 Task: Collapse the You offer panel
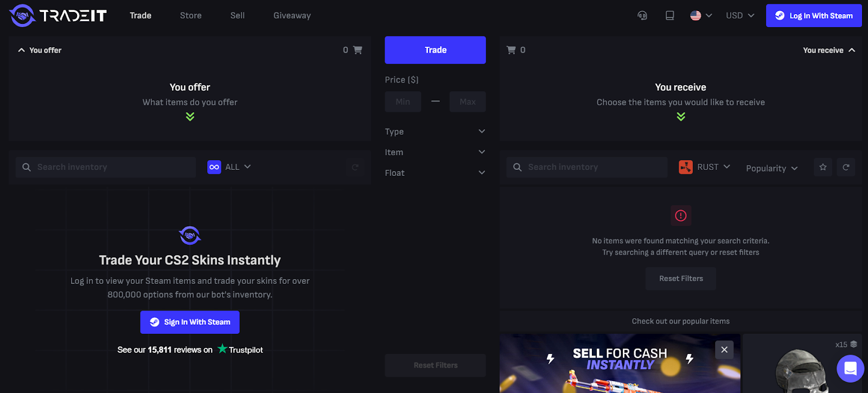coord(22,50)
